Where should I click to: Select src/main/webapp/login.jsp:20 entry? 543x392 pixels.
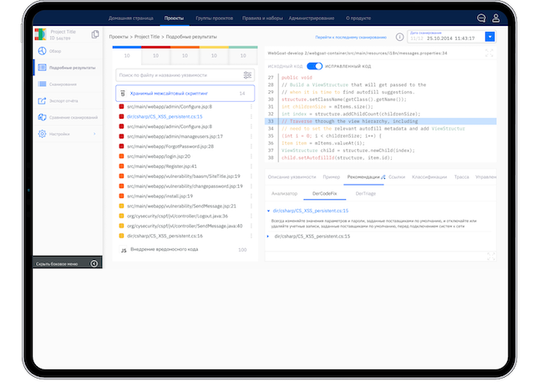tap(159, 156)
